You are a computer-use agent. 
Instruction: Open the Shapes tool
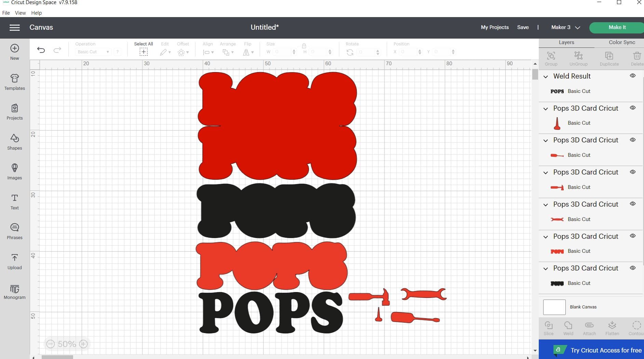tap(14, 142)
